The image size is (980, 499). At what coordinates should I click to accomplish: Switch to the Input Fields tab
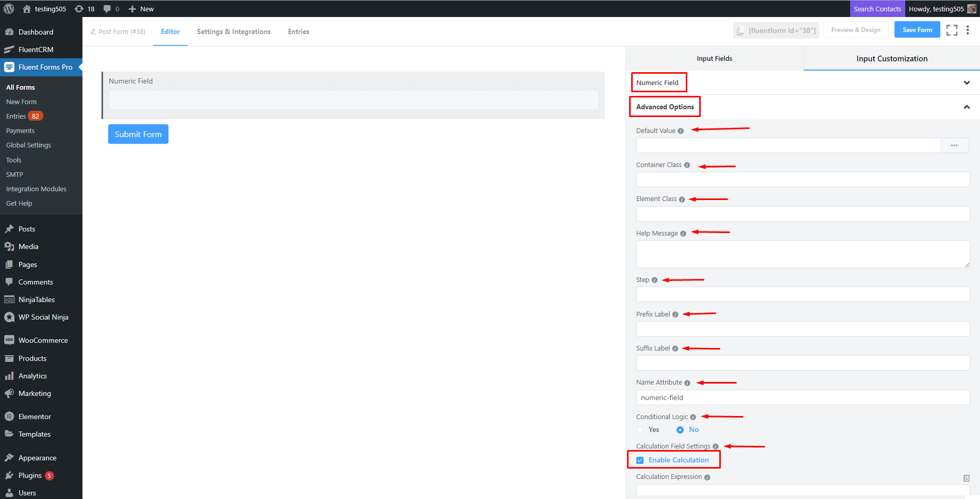pyautogui.click(x=714, y=59)
